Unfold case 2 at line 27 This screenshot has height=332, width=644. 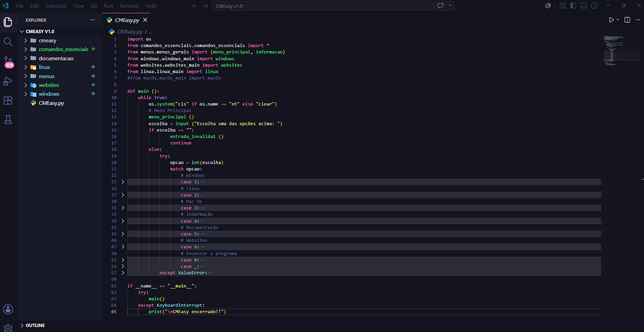pyautogui.click(x=122, y=195)
